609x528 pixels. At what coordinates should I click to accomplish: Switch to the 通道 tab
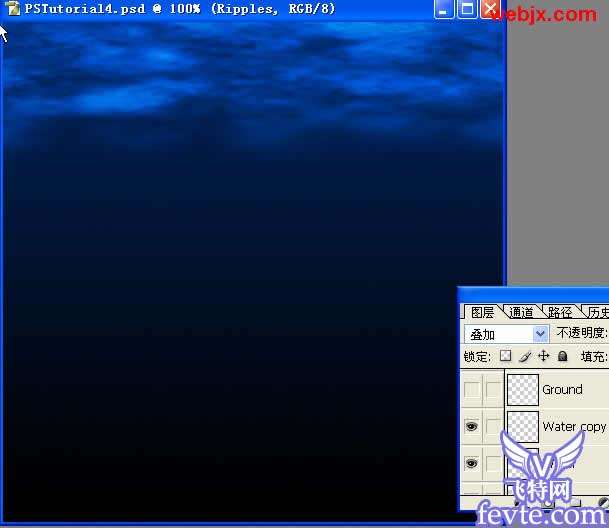521,312
